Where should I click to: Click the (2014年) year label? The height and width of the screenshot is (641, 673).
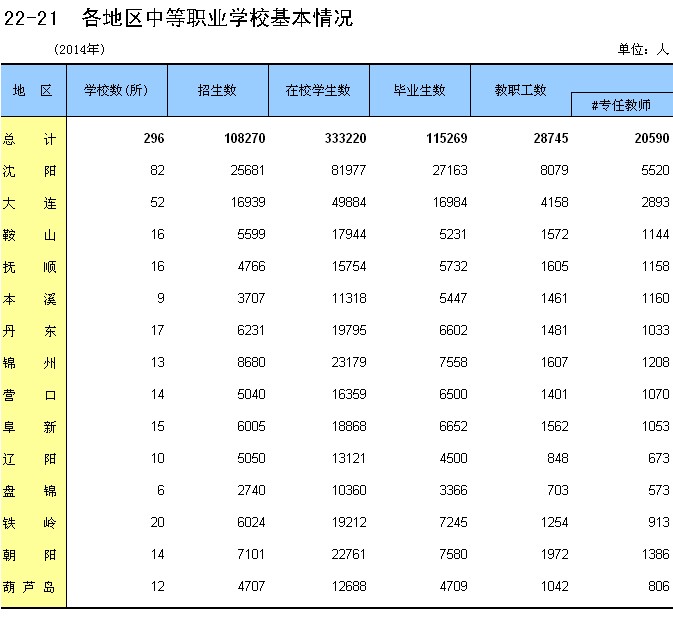(x=79, y=49)
